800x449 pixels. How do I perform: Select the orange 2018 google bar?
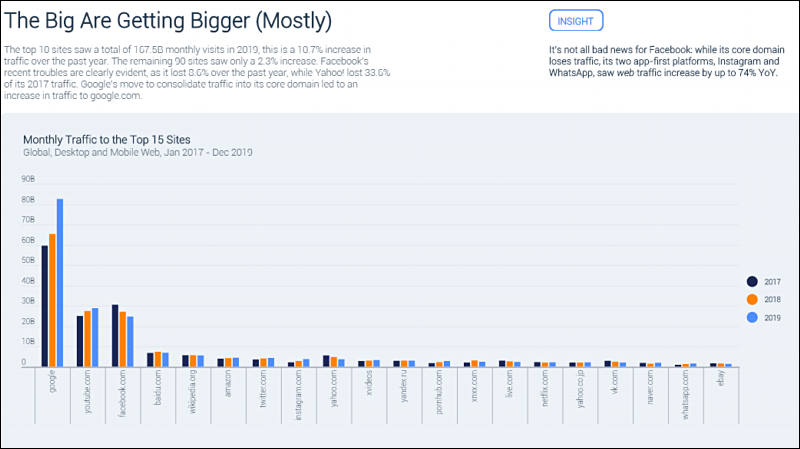tap(52, 300)
